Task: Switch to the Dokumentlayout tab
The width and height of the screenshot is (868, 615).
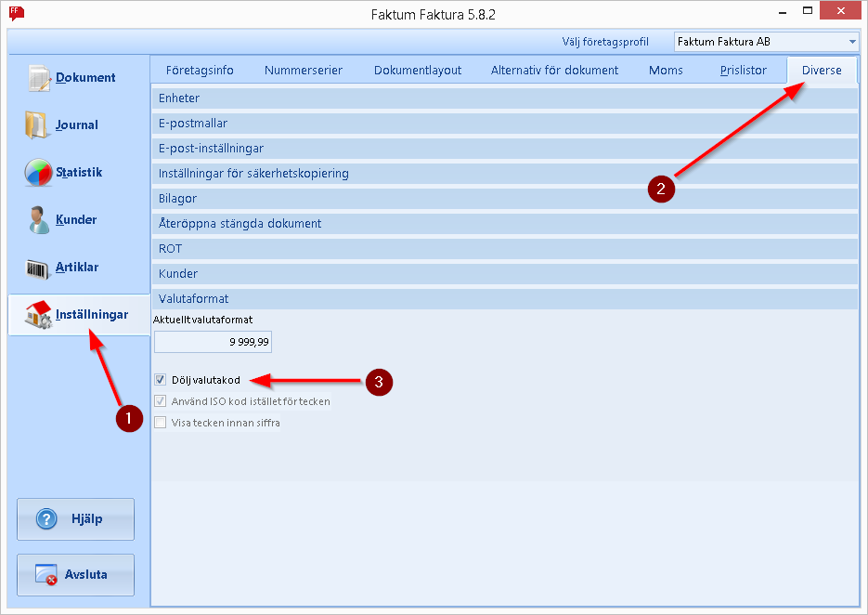Action: coord(418,71)
